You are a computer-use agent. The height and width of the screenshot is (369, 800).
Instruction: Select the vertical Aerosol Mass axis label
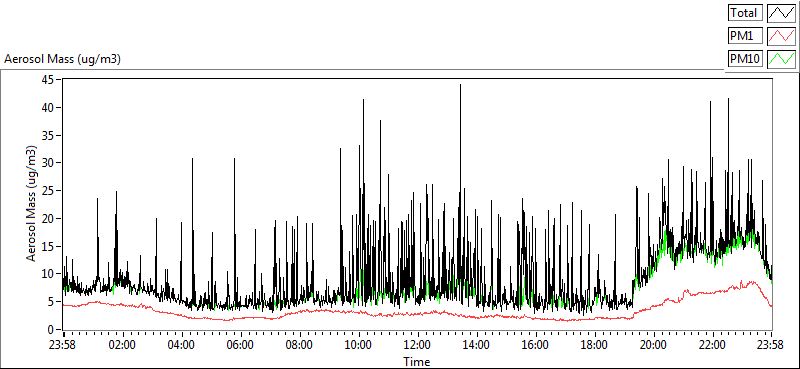point(32,204)
